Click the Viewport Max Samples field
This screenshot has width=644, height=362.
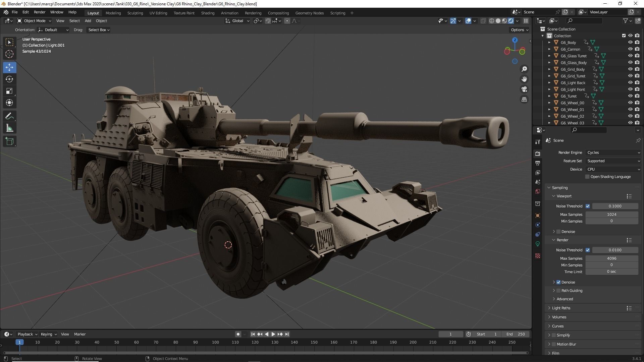pyautogui.click(x=611, y=215)
